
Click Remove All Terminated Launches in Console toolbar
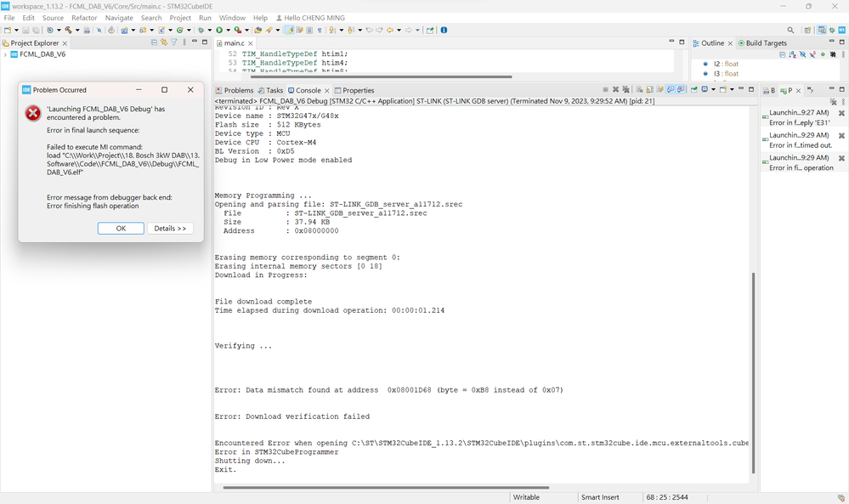[625, 89]
